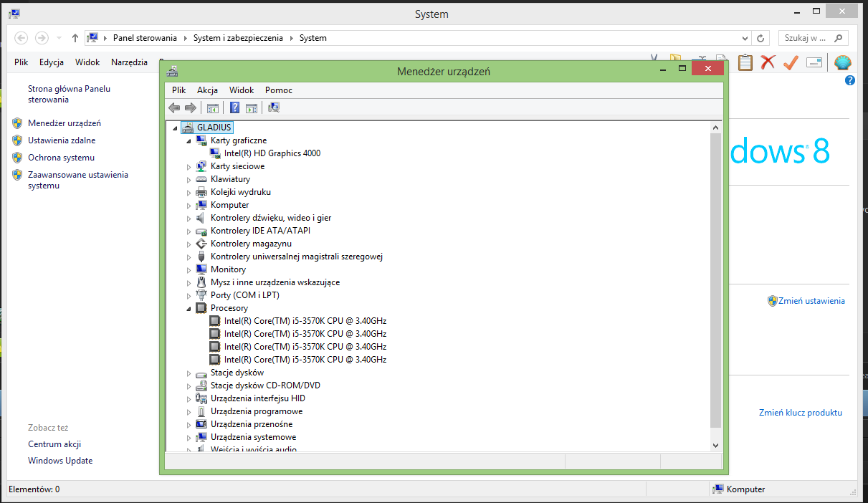Collapse the GLADIUS root node
This screenshot has height=503, width=868.
175,128
